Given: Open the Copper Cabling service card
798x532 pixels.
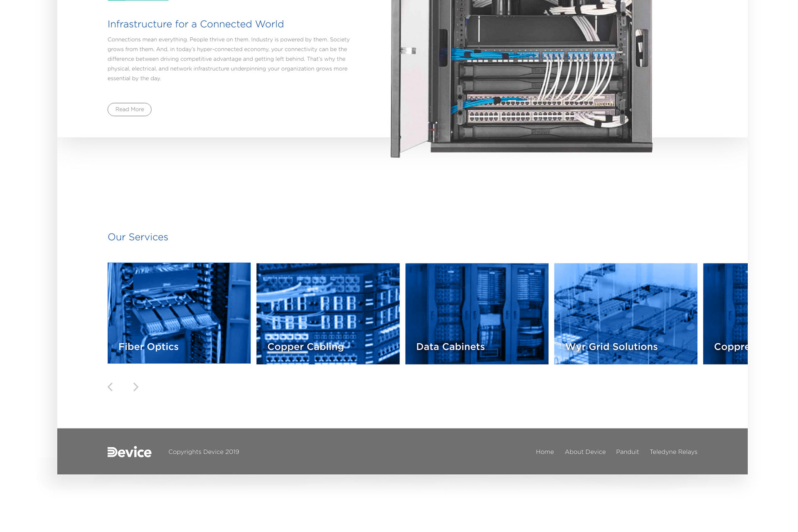Looking at the screenshot, I should tap(328, 314).
